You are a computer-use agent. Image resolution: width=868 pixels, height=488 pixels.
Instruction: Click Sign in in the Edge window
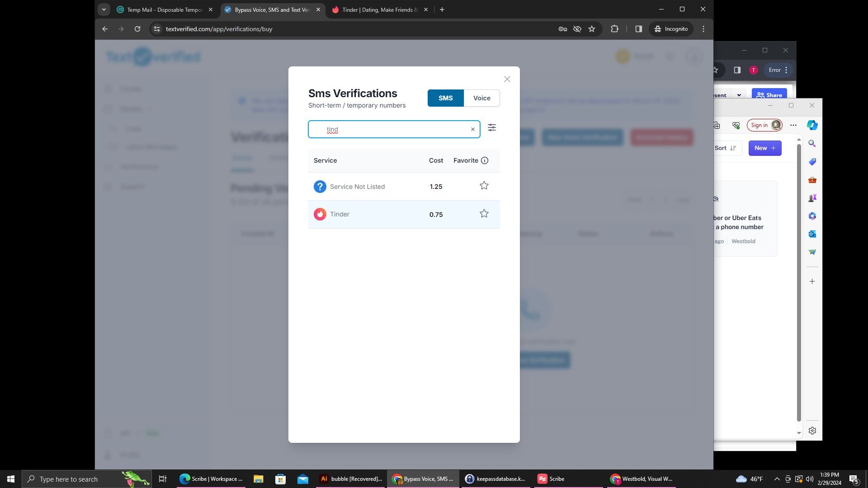tap(764, 125)
